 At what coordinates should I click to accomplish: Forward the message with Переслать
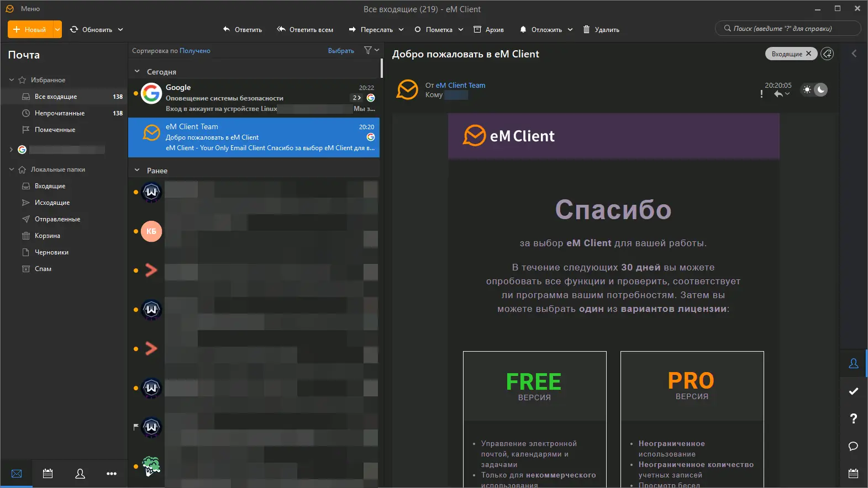pos(371,30)
